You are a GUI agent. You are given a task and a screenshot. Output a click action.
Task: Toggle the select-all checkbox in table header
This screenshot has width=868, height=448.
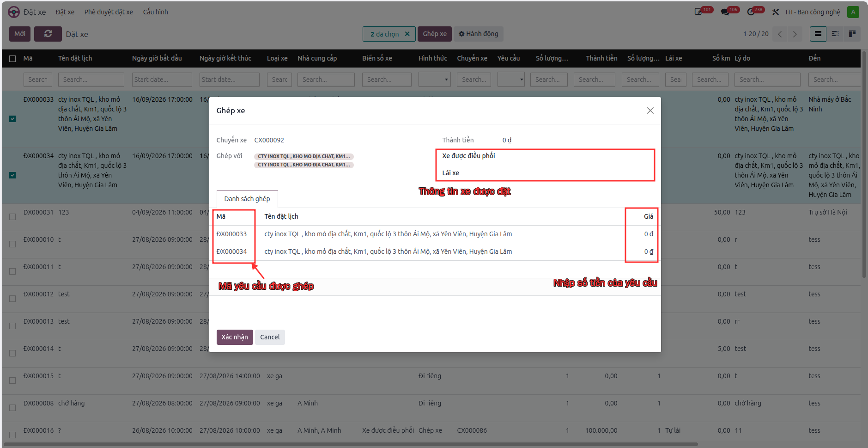click(x=12, y=59)
